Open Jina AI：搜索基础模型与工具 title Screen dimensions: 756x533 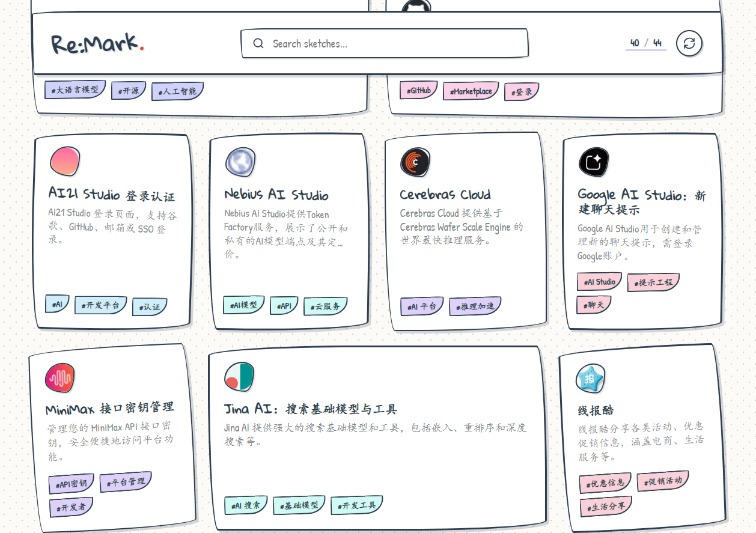[x=310, y=409]
